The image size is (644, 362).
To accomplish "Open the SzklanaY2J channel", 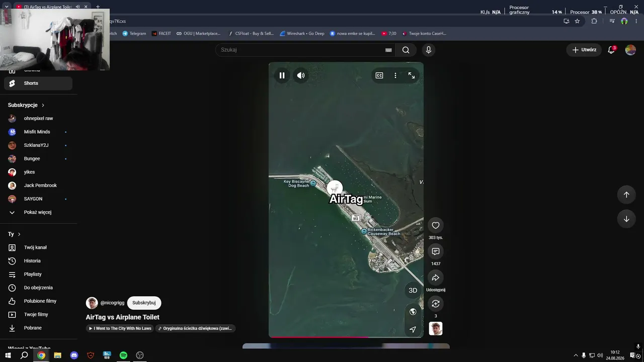I will tap(38, 145).
